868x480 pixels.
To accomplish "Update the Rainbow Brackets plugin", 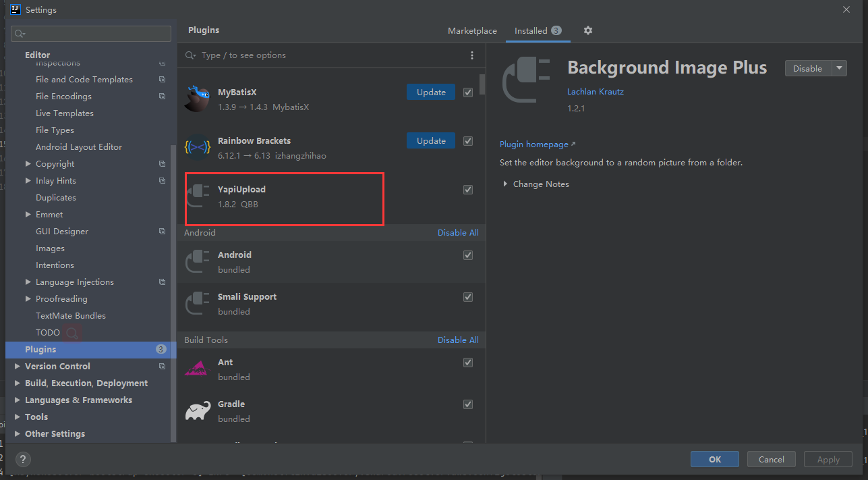I will click(431, 141).
